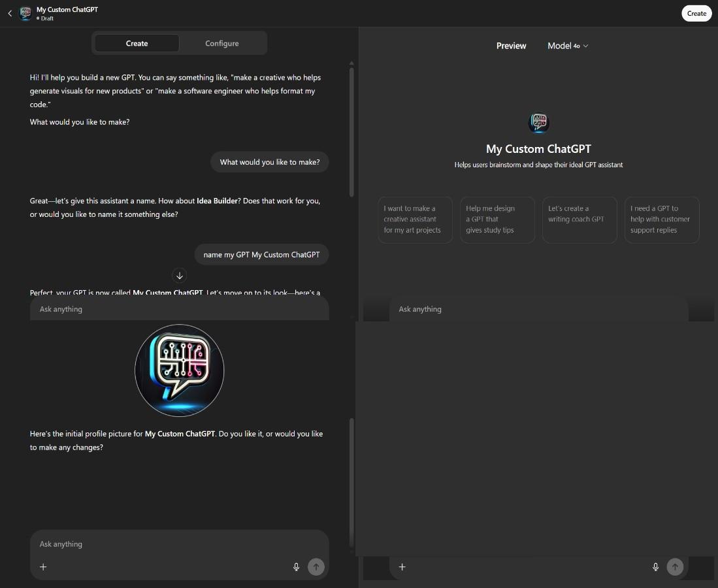Viewport: 718px width, 588px height.
Task: Click the microphone icon in preview composer
Action: (655, 567)
